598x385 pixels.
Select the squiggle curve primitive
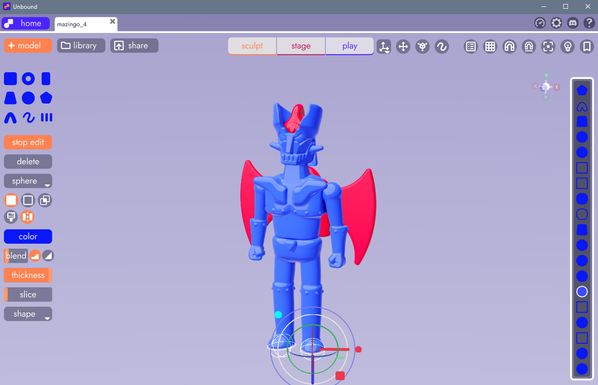coord(28,118)
